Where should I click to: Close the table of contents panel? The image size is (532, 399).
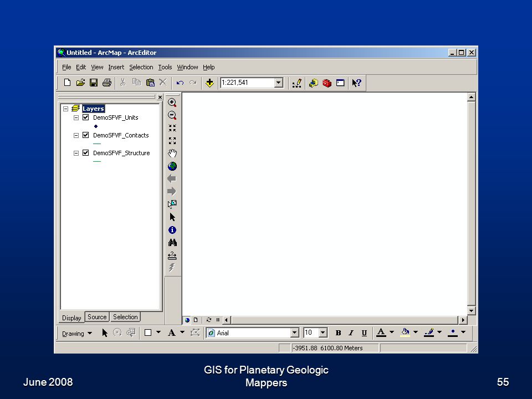point(160,97)
